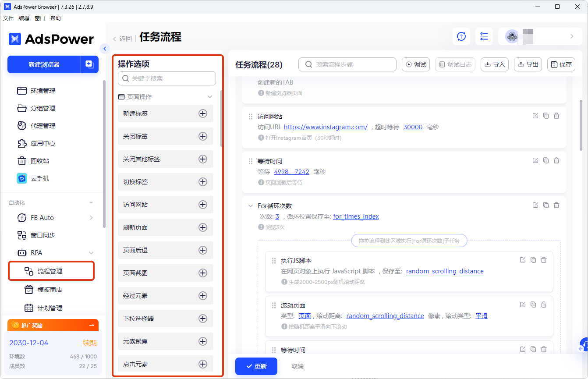Click the add icon beside 新建浏览器
This screenshot has height=379, width=588.
[90, 64]
